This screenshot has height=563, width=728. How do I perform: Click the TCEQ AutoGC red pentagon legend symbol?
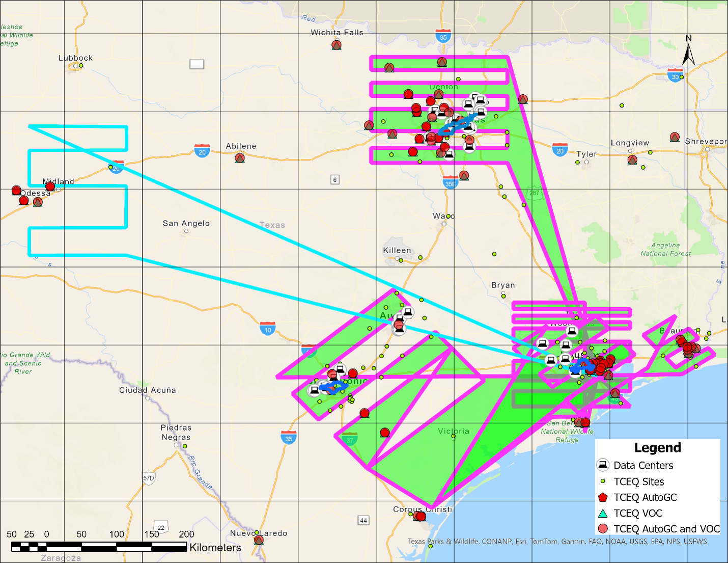pyautogui.click(x=603, y=497)
